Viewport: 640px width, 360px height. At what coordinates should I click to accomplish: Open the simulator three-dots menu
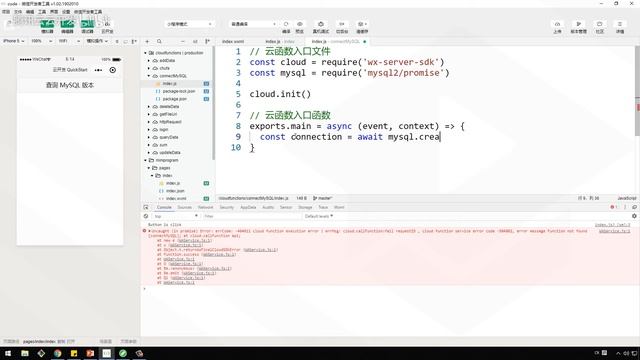[98, 70]
